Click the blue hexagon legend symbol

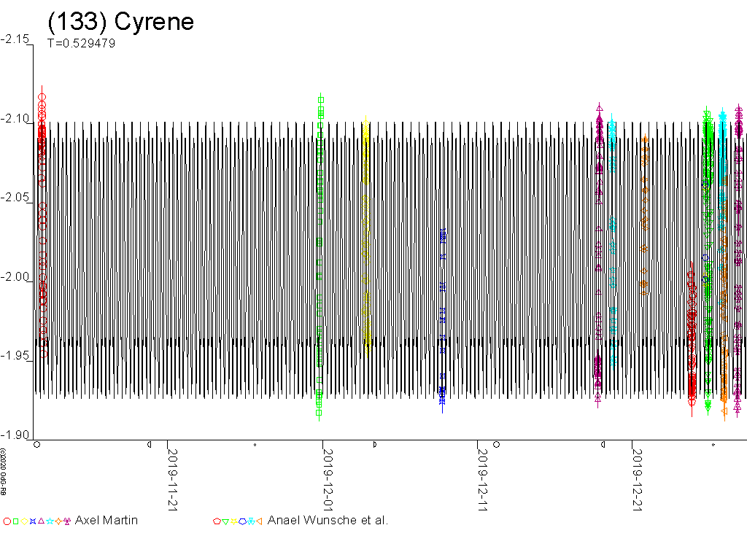242,521
